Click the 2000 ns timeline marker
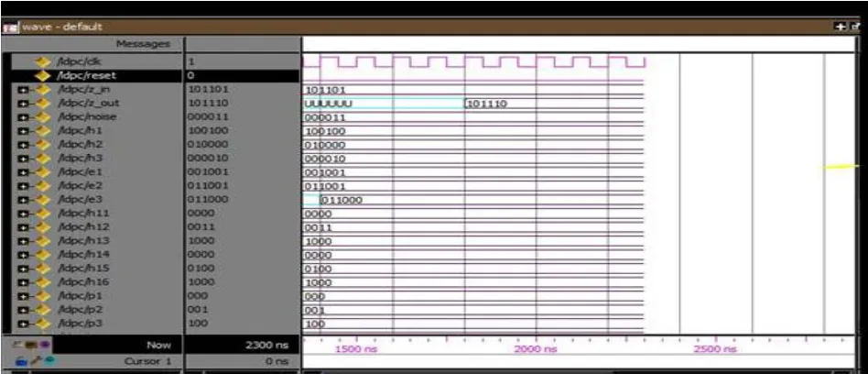868x374 pixels. [x=536, y=349]
